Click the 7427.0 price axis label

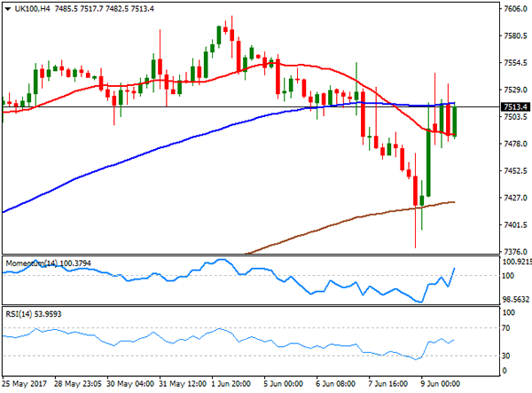click(515, 198)
